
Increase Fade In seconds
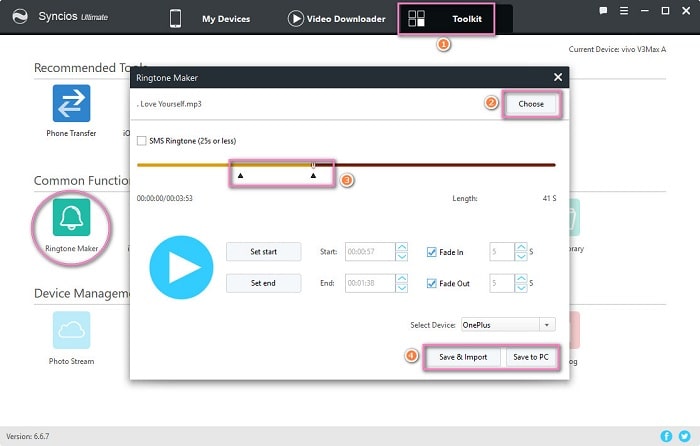coord(521,247)
